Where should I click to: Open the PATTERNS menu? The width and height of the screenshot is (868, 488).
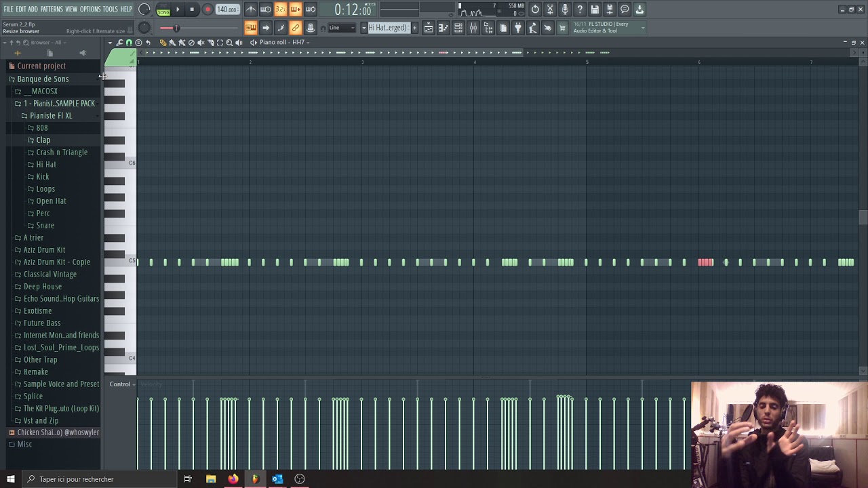point(52,9)
